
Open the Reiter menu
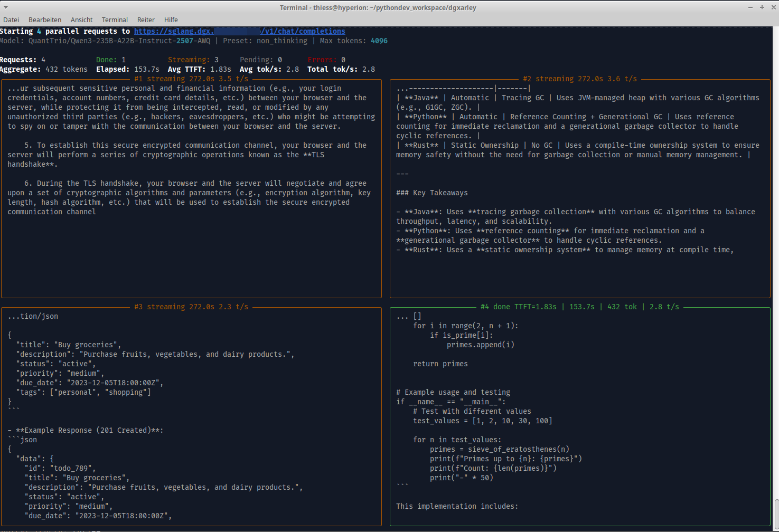(x=146, y=20)
